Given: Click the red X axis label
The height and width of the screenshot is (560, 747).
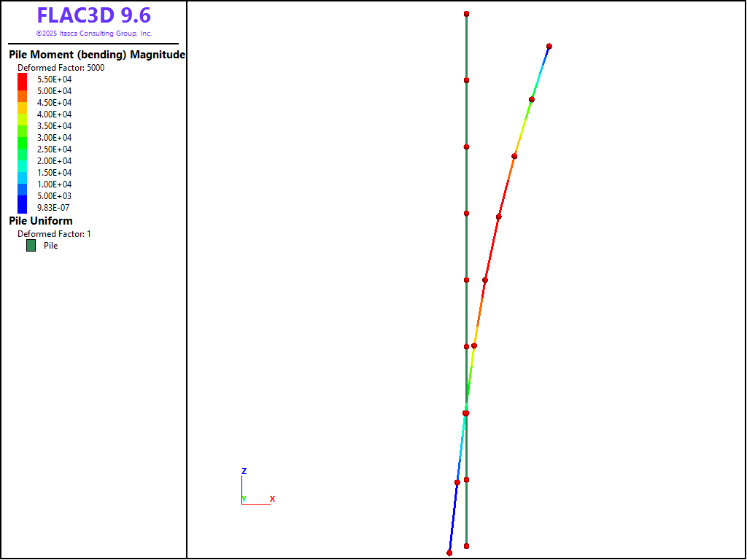Looking at the screenshot, I should [272, 499].
